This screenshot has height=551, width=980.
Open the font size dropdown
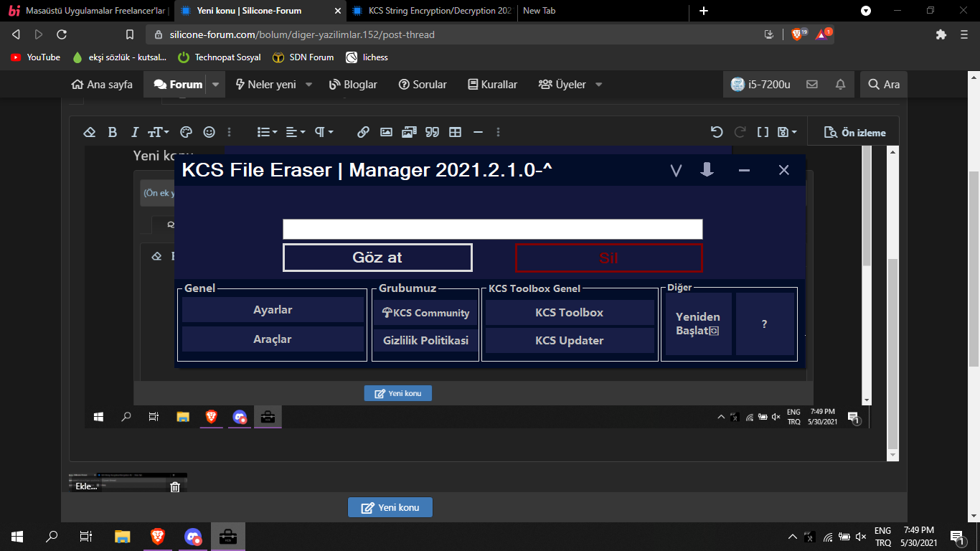pos(159,132)
